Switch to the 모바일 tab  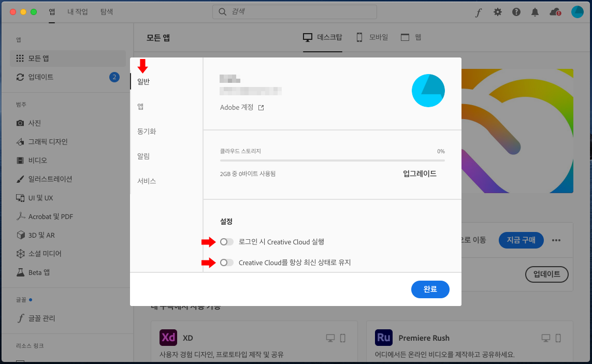372,37
